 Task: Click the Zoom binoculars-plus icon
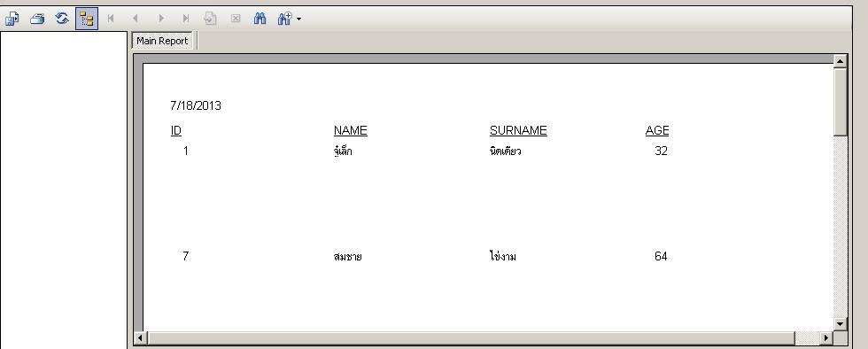click(x=285, y=19)
